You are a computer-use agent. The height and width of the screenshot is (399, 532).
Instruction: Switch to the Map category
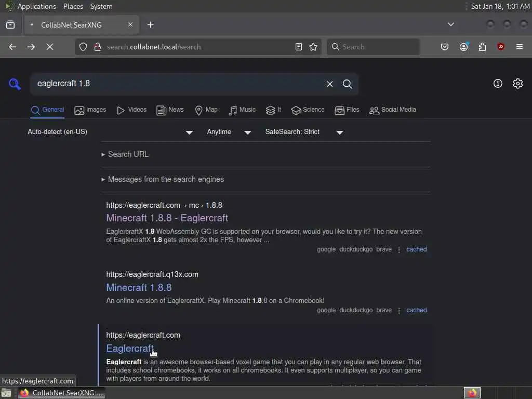point(206,110)
